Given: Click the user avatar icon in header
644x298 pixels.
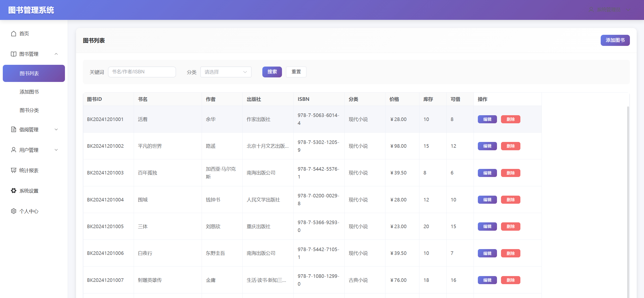Looking at the screenshot, I should pyautogui.click(x=591, y=10).
